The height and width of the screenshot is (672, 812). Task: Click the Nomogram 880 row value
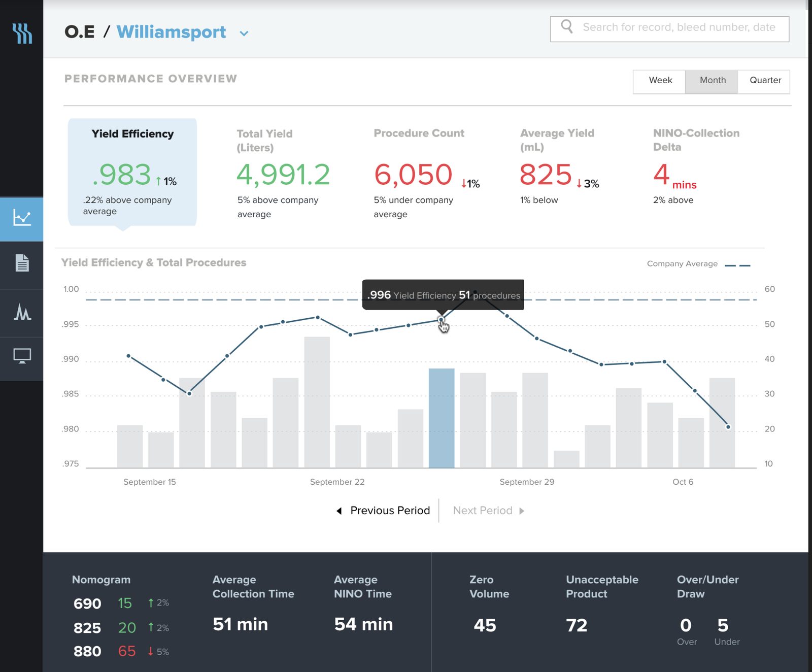click(x=87, y=651)
